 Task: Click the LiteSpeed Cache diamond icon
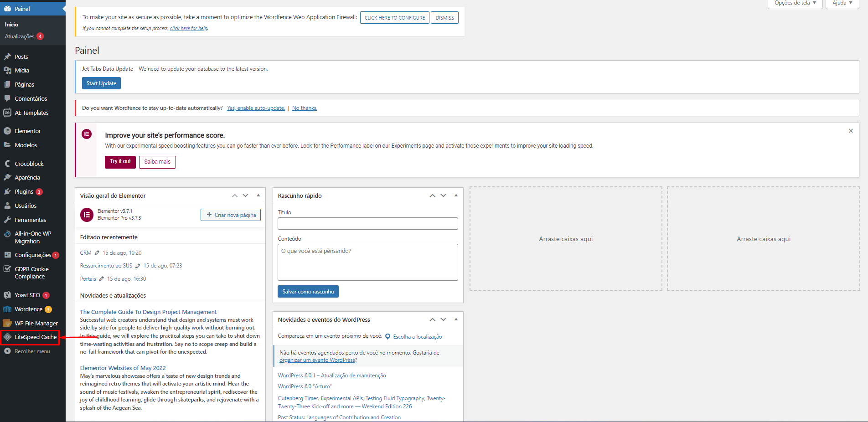pyautogui.click(x=7, y=337)
